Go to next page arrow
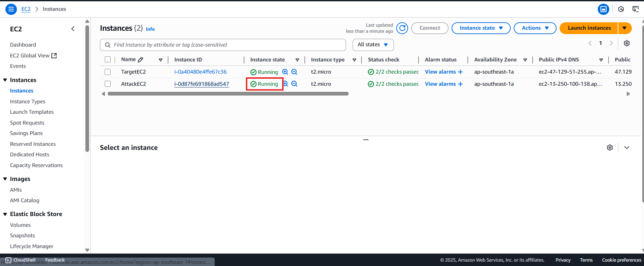Screen dimensions: 644x266 coord(611,43)
